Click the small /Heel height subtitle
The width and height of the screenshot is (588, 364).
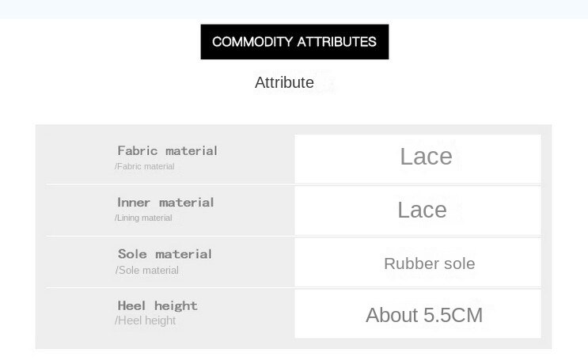pyautogui.click(x=146, y=321)
